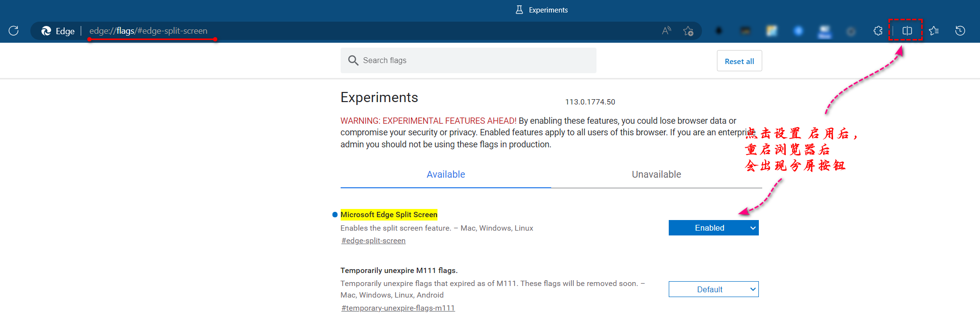Image resolution: width=980 pixels, height=325 pixels.
Task: Click the Split screen toolbar icon
Action: coord(907,31)
